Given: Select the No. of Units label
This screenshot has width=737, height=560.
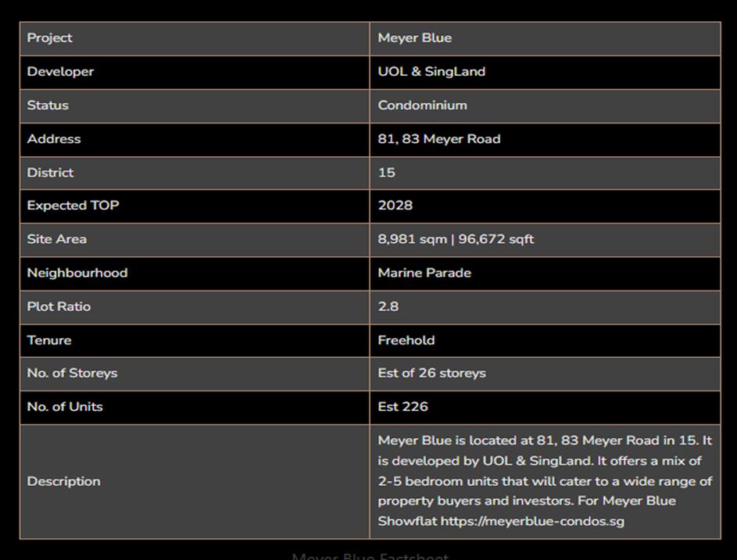Looking at the screenshot, I should tap(65, 407).
